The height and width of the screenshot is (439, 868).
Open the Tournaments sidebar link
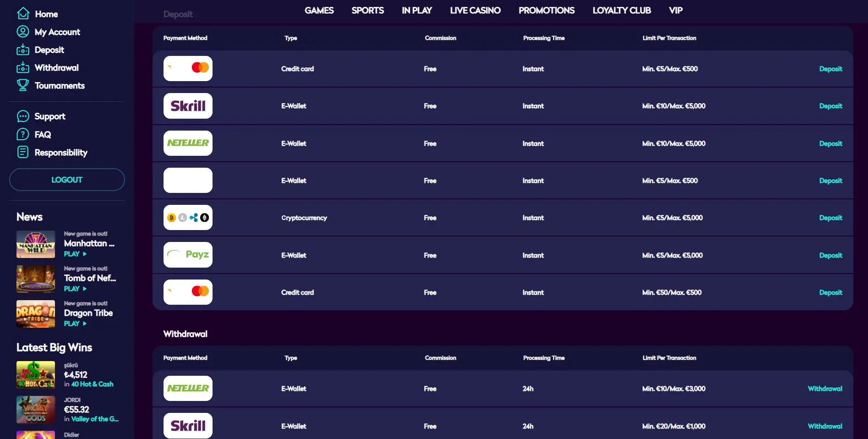coord(60,86)
